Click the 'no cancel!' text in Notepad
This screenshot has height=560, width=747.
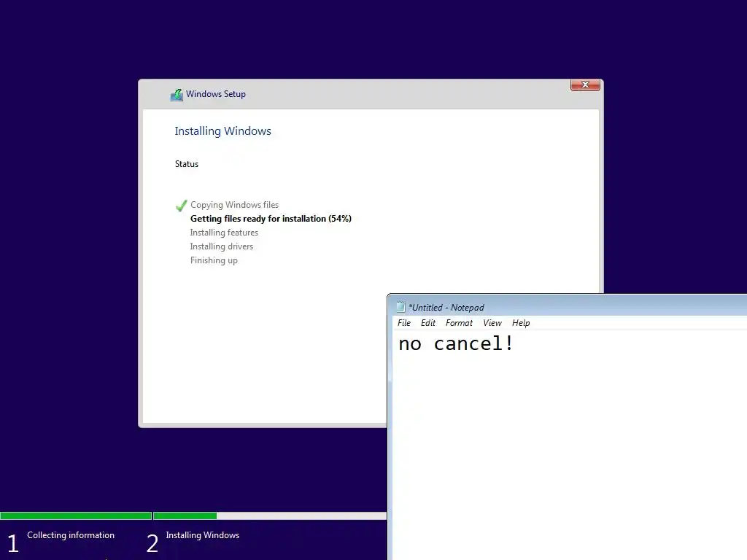pos(456,343)
